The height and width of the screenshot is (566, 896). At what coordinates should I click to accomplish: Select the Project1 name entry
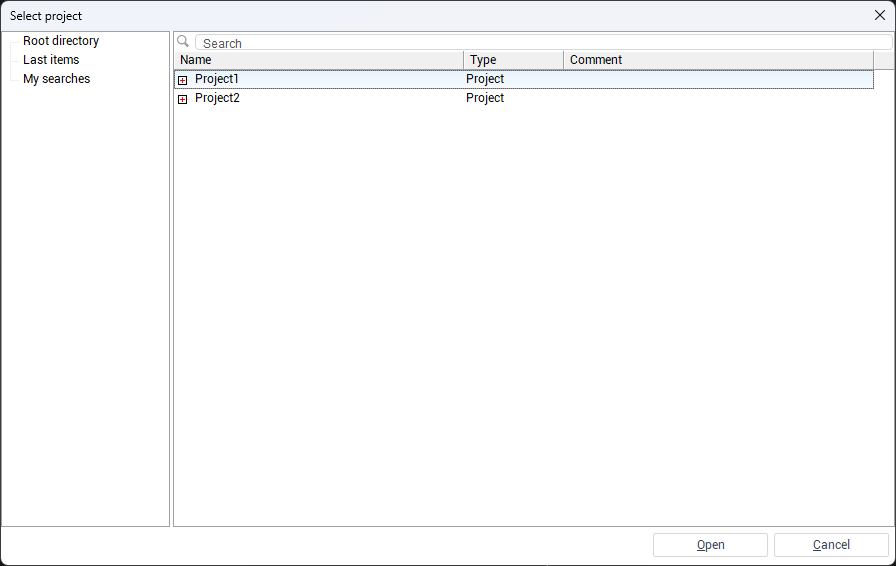point(217,79)
